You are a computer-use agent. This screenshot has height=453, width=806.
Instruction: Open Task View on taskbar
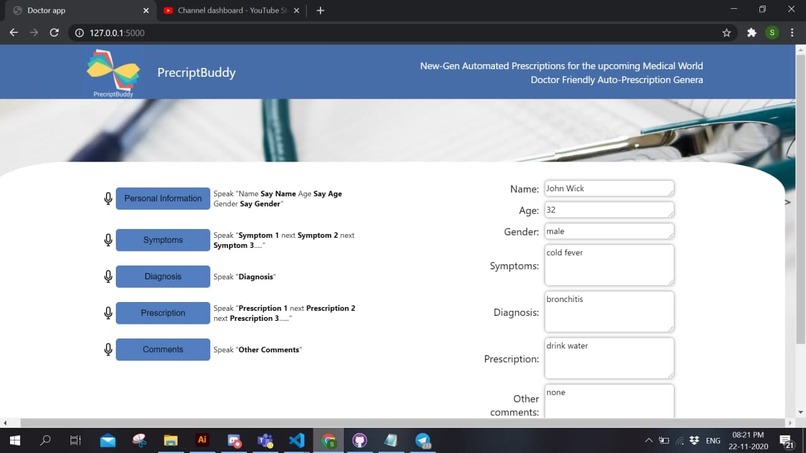[x=76, y=441]
